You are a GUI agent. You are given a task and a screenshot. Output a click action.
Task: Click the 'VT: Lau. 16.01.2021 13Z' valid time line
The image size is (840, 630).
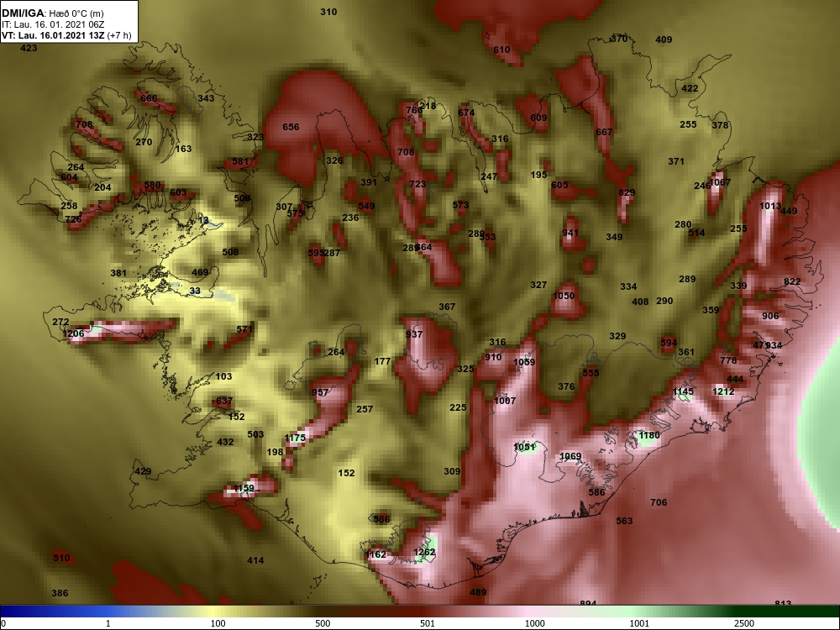tap(53, 35)
